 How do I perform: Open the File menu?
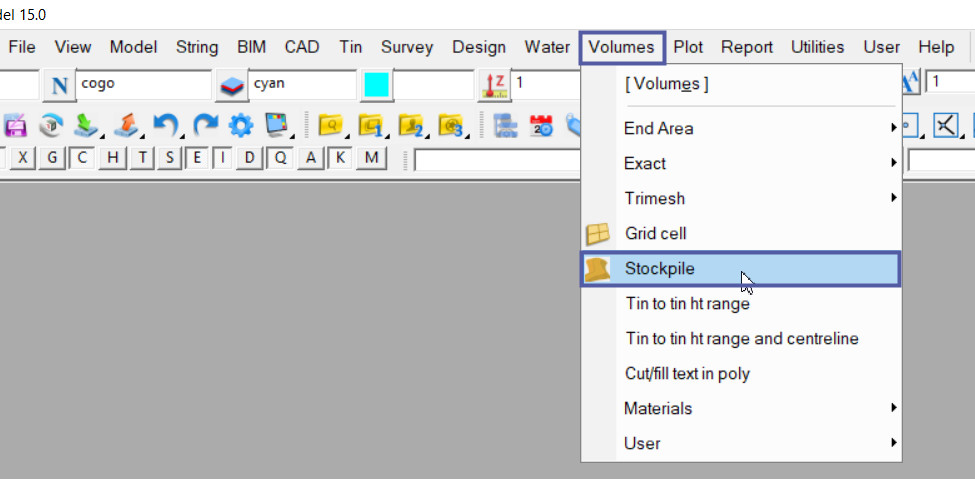pyautogui.click(x=22, y=47)
